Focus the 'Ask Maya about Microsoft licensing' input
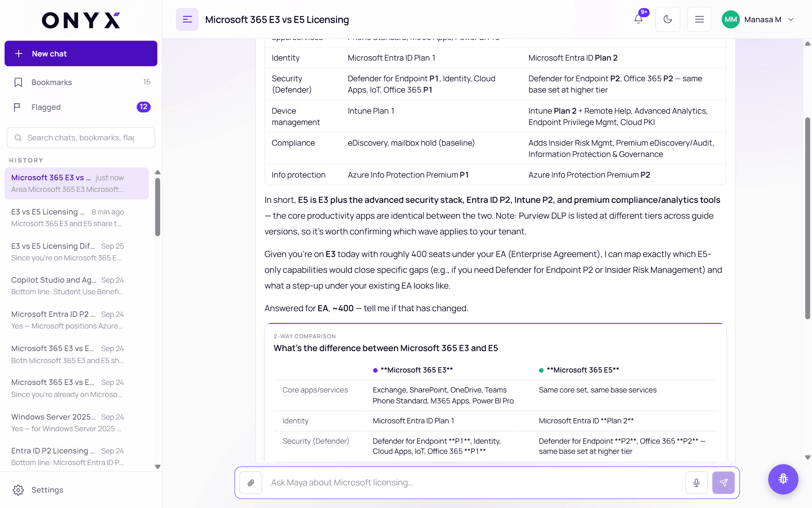 pyautogui.click(x=474, y=483)
